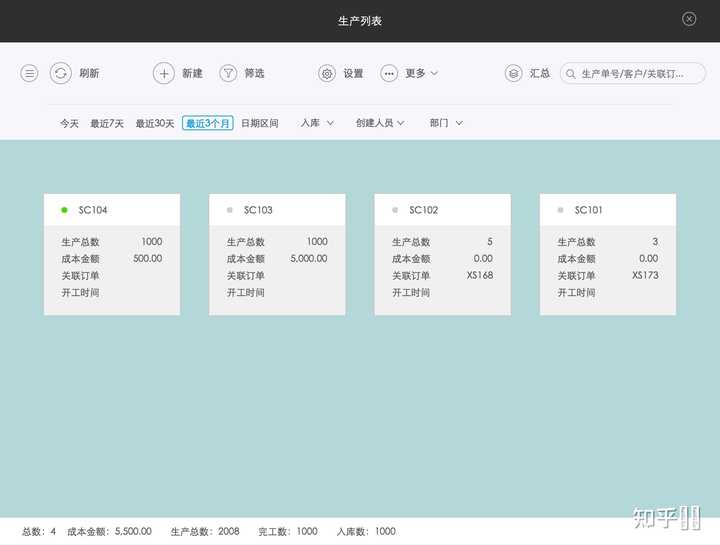Click 入库数: 1000 in status bar
720x545 pixels.
tap(366, 532)
